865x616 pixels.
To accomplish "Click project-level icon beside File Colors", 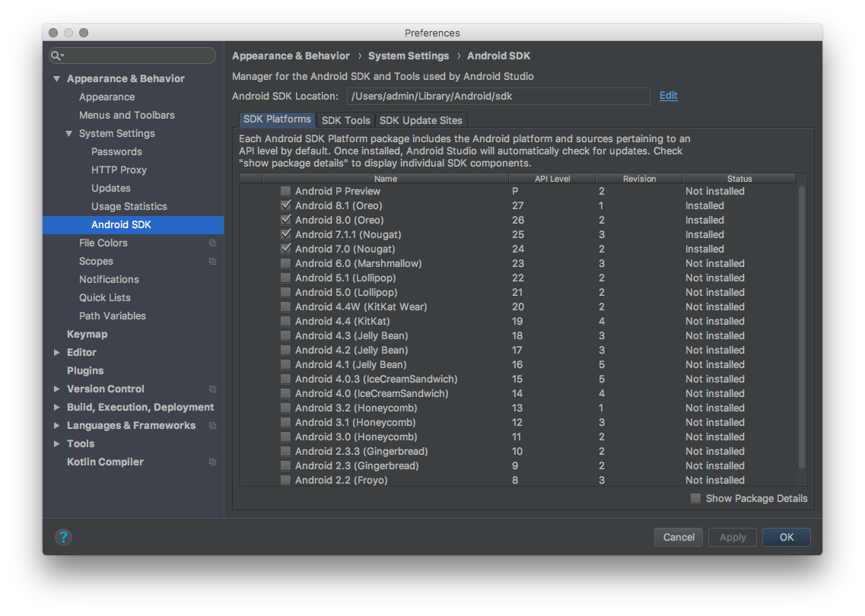I will click(x=212, y=243).
